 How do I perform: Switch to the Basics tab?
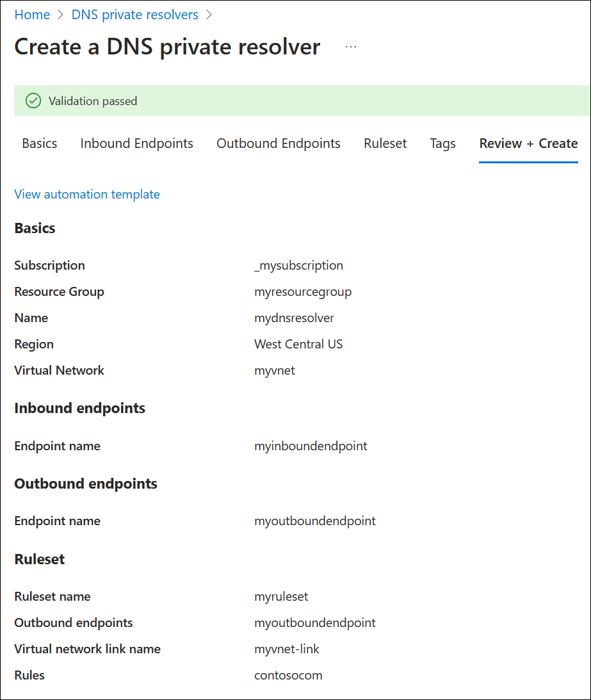(39, 143)
